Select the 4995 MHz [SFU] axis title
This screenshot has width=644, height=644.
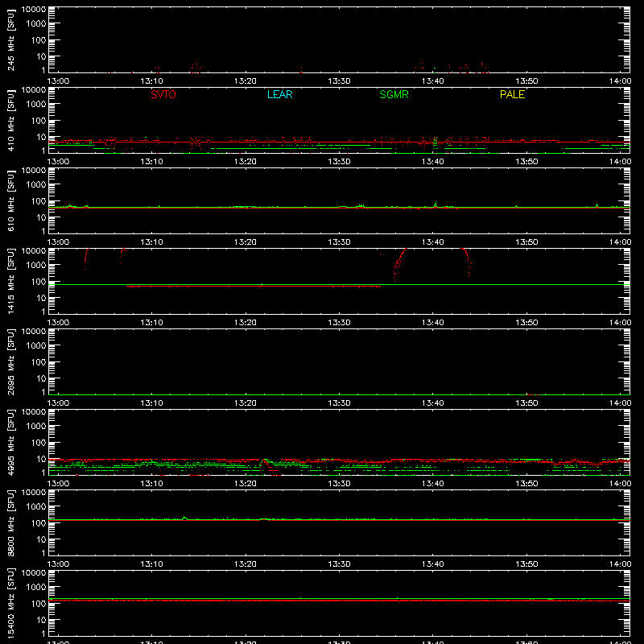pyautogui.click(x=10, y=442)
